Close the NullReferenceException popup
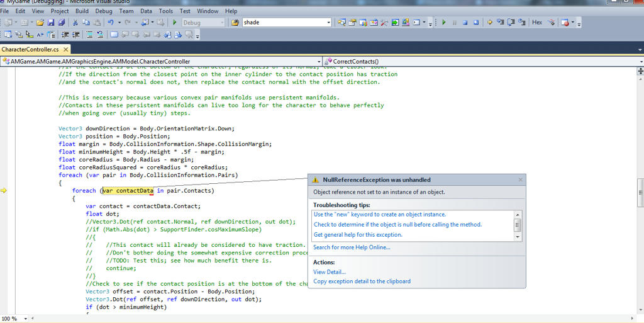Image resolution: width=644 pixels, height=323 pixels. click(x=520, y=179)
